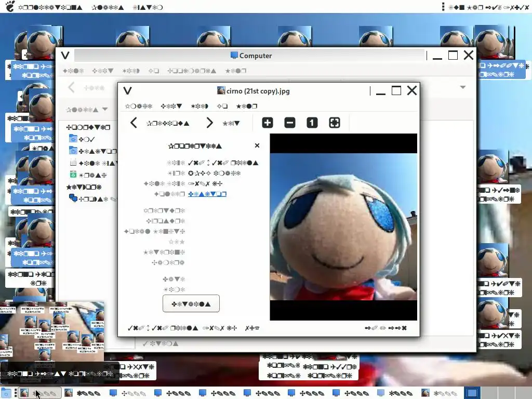Open the File menu in Computer window
The image size is (532, 399).
[x=73, y=71]
